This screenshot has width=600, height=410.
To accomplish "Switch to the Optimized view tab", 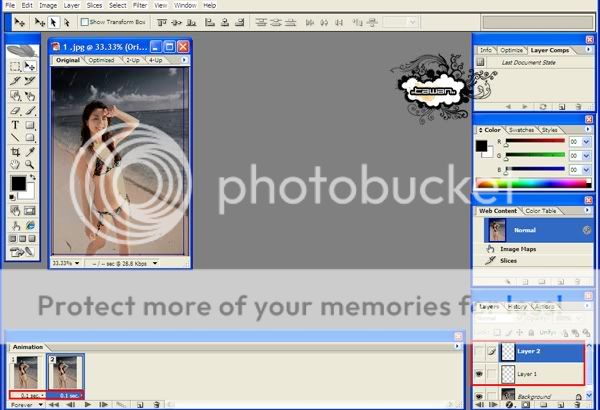I will [101, 60].
